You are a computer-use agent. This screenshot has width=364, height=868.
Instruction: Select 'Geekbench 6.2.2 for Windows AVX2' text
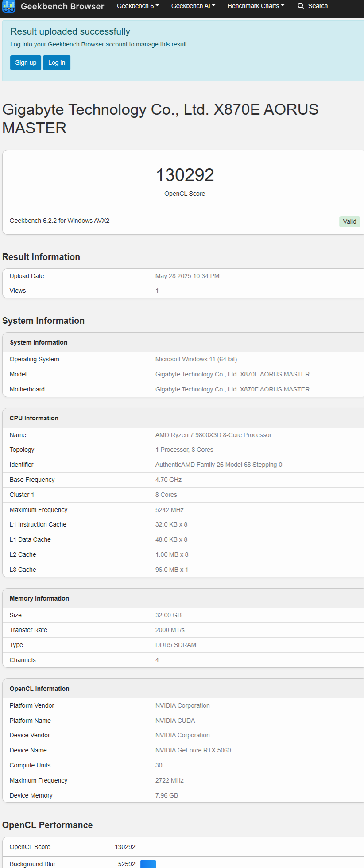pos(59,221)
